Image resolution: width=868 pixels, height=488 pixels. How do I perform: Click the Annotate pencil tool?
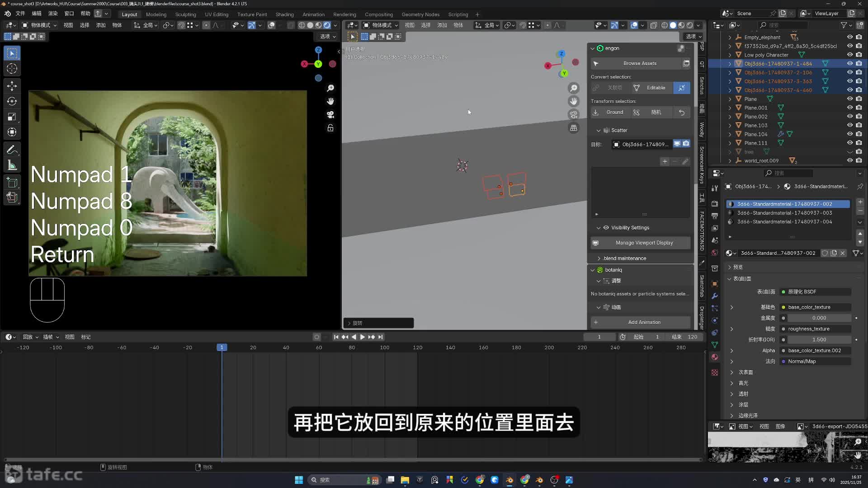[12, 150]
